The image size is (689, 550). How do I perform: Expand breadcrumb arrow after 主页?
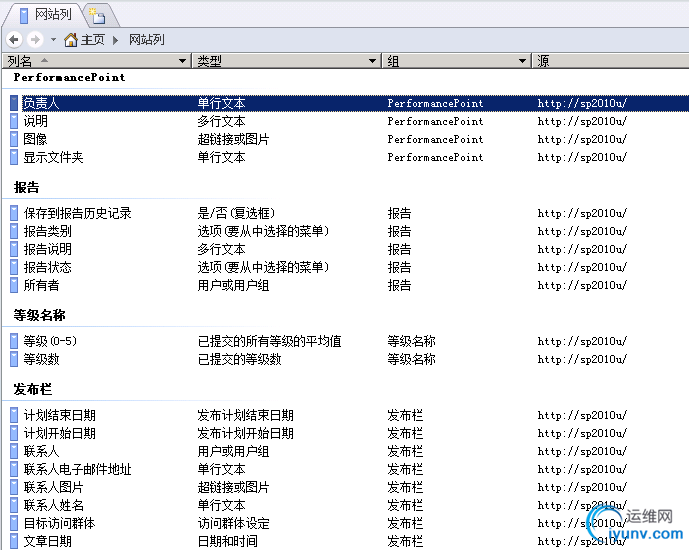click(116, 40)
